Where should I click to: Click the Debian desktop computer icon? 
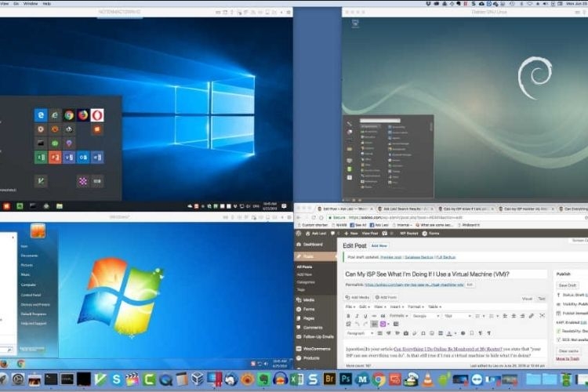click(355, 24)
